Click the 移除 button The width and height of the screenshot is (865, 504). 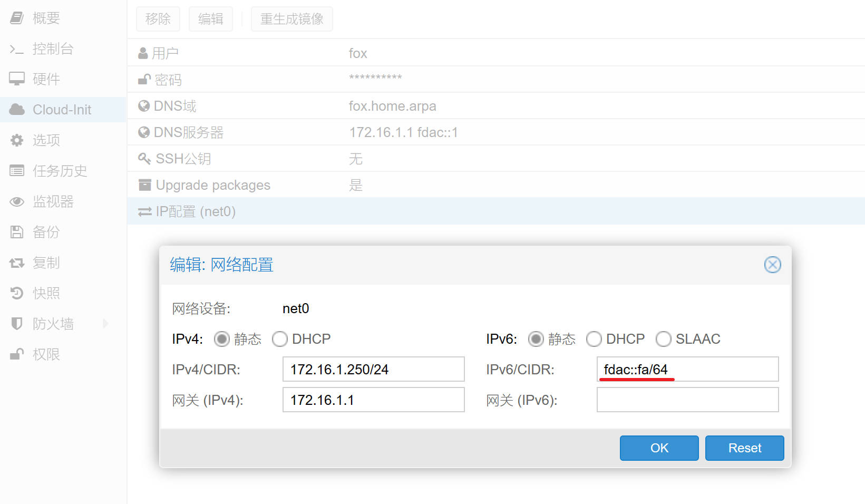point(158,19)
